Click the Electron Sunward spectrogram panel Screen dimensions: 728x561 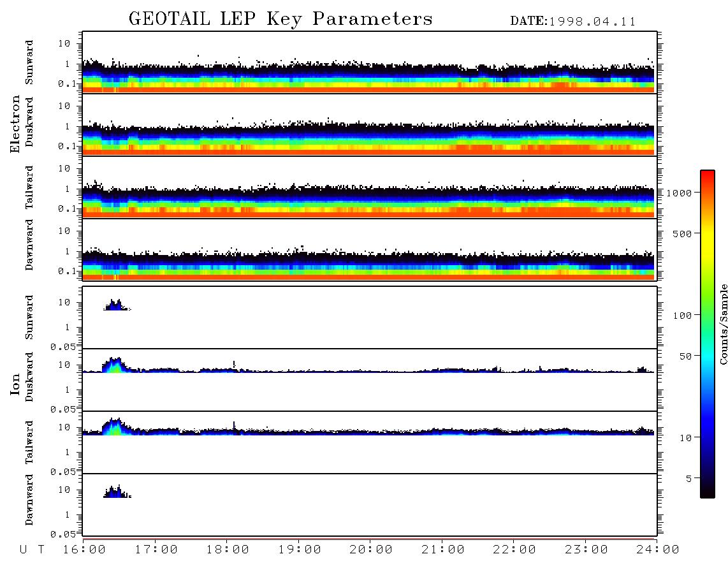click(x=370, y=62)
